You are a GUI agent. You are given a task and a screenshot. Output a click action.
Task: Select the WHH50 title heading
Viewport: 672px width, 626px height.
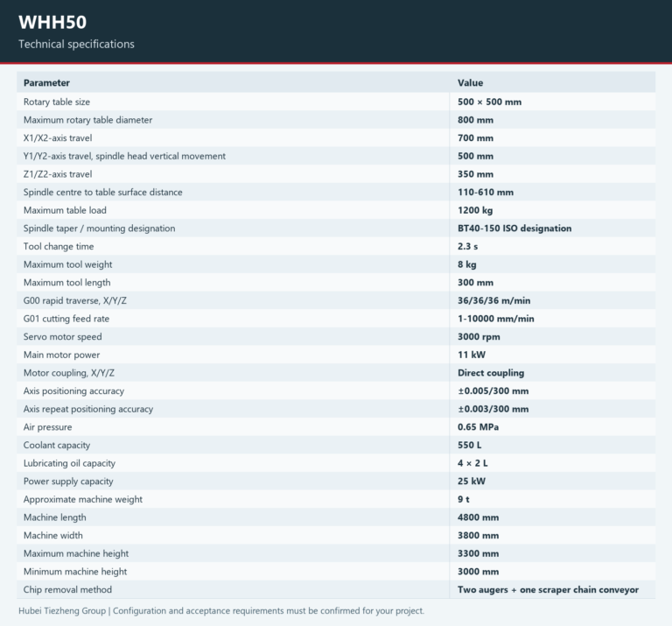click(x=52, y=22)
